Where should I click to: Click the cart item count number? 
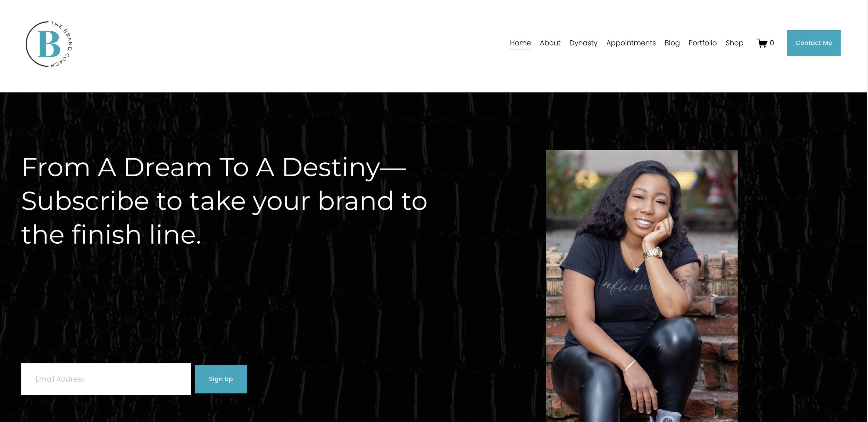(x=771, y=43)
